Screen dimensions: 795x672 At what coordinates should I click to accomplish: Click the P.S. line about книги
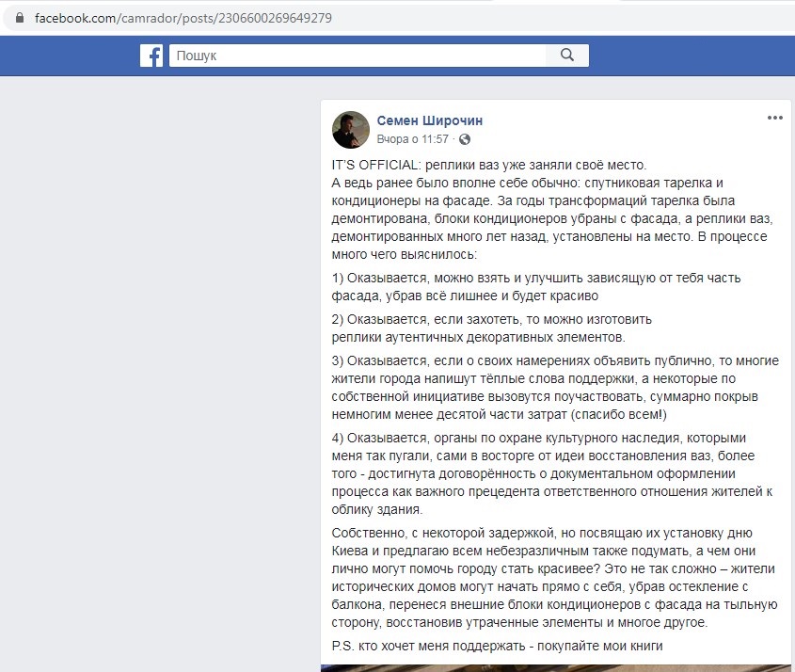click(497, 647)
